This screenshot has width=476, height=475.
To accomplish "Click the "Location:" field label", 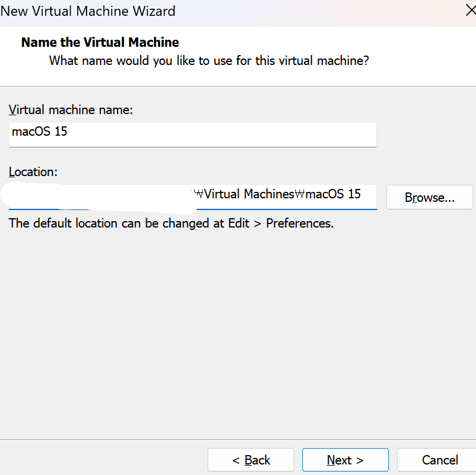I will coord(32,172).
